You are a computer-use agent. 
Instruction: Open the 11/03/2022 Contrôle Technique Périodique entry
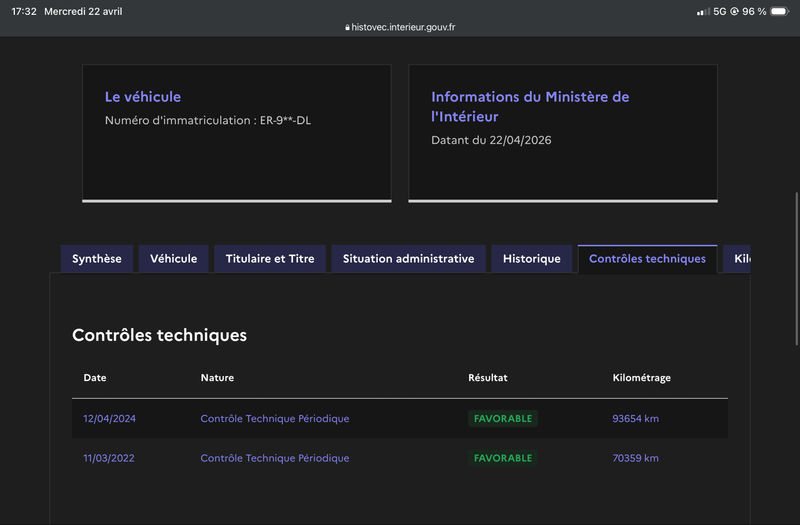pyautogui.click(x=274, y=458)
